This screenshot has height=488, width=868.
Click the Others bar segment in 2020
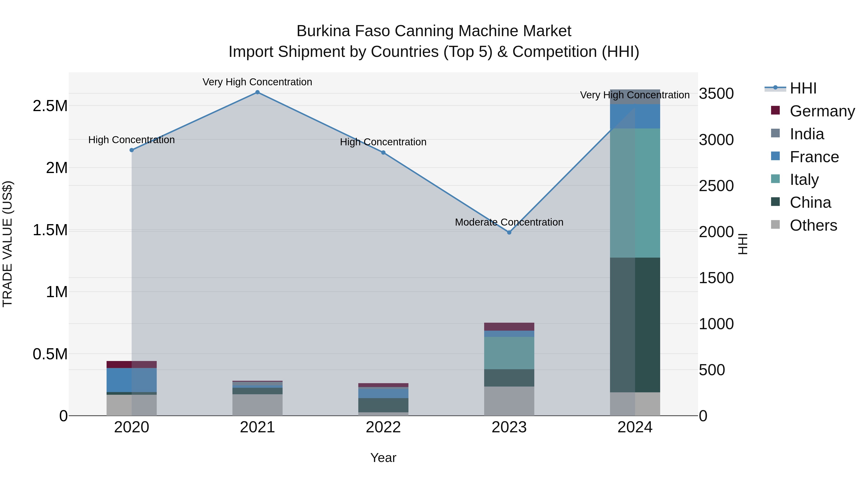[x=132, y=406]
